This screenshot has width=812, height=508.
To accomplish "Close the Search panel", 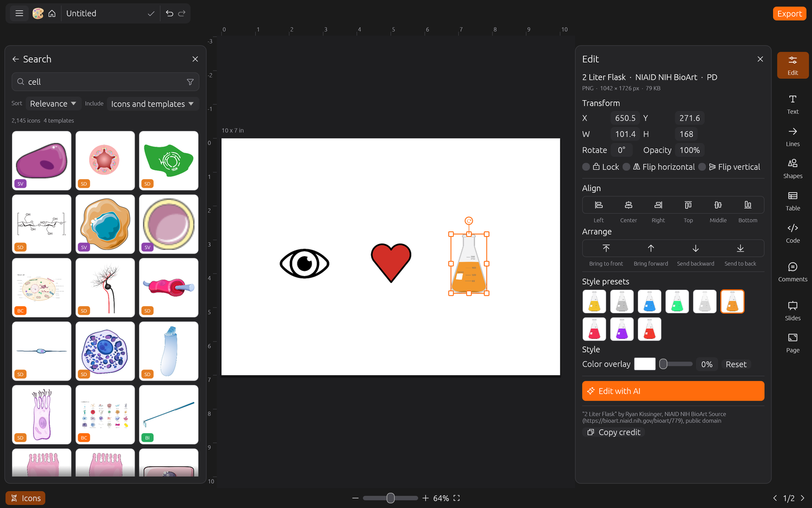I will 195,59.
